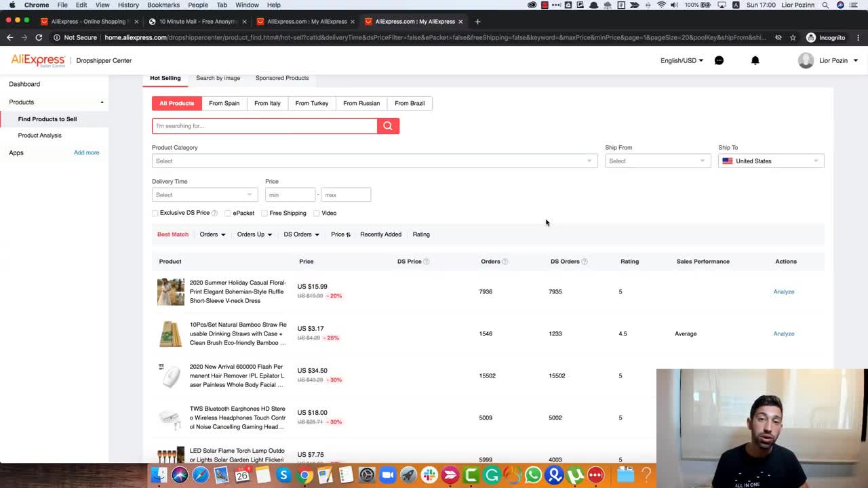This screenshot has height=488, width=868.
Task: Select the From Spain filter tab
Action: [x=224, y=103]
